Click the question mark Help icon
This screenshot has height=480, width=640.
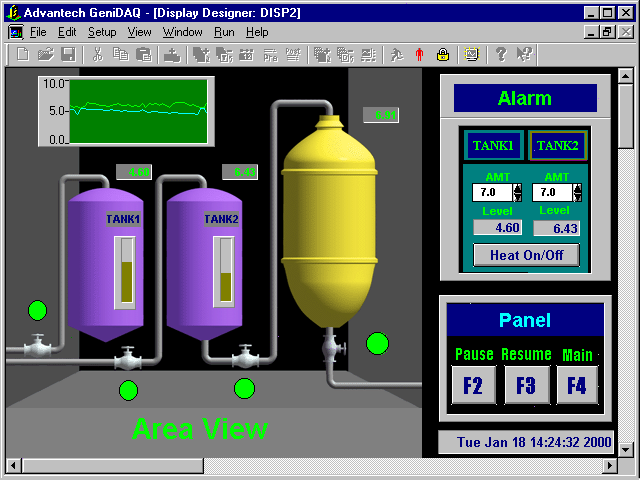[x=502, y=54]
